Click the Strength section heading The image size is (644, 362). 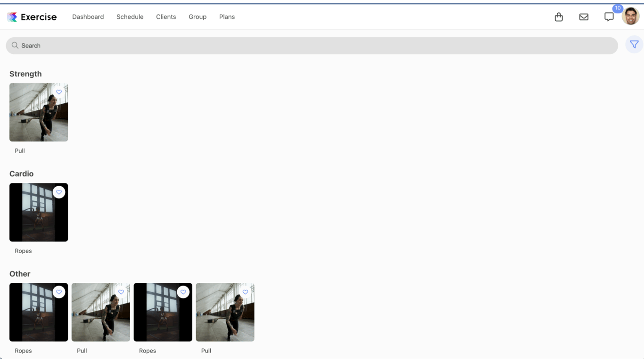pos(25,74)
